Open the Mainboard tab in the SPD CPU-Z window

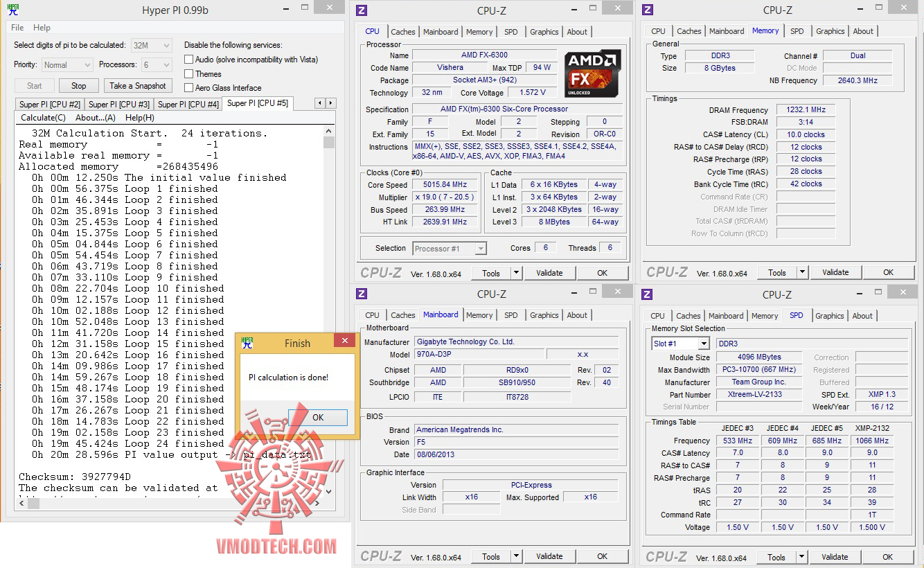(726, 316)
